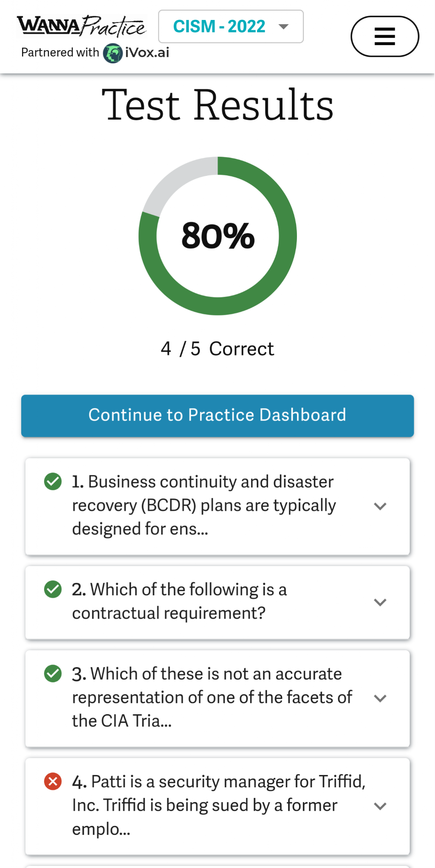
Task: Click the iVox.ai logo icon
Action: 113,53
